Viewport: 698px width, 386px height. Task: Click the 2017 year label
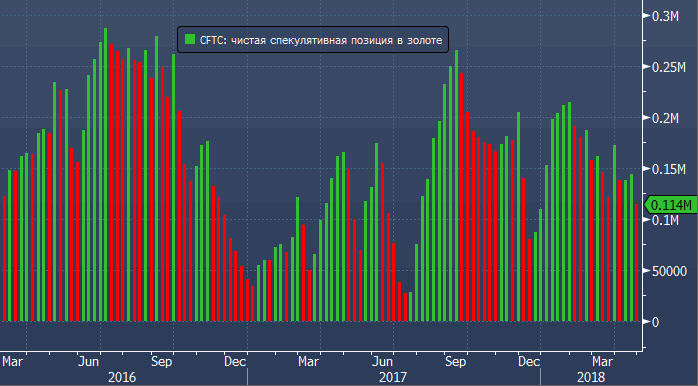393,378
